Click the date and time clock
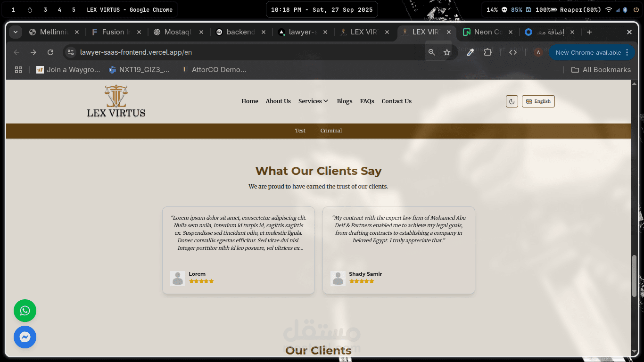This screenshot has width=644, height=362. click(322, 9)
